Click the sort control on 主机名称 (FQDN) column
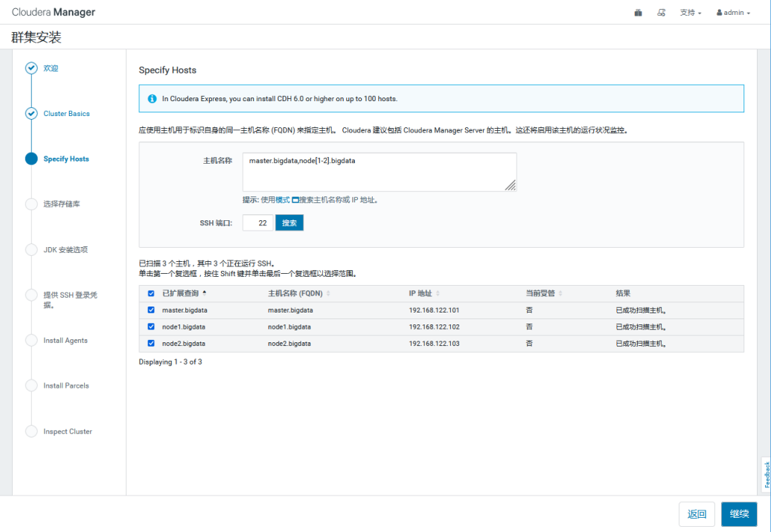The image size is (771, 532). point(330,293)
